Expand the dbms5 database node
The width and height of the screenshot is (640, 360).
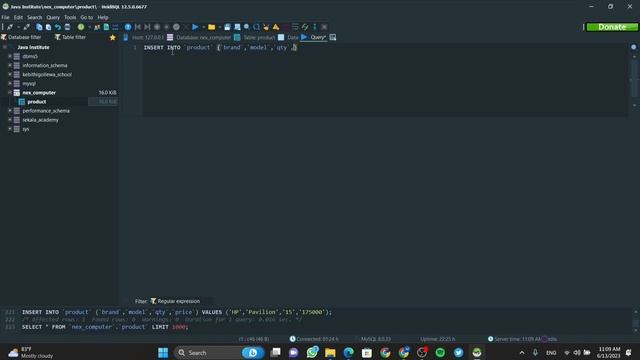pos(10,56)
